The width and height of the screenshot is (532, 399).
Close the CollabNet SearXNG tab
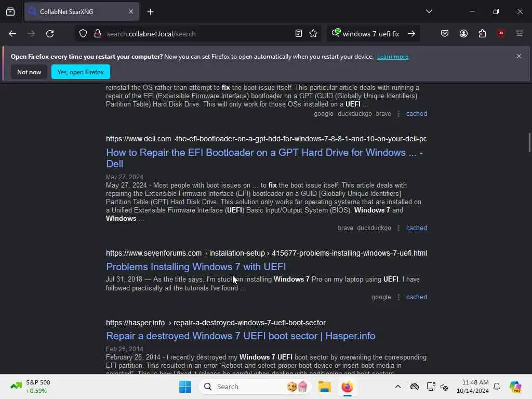[131, 11]
